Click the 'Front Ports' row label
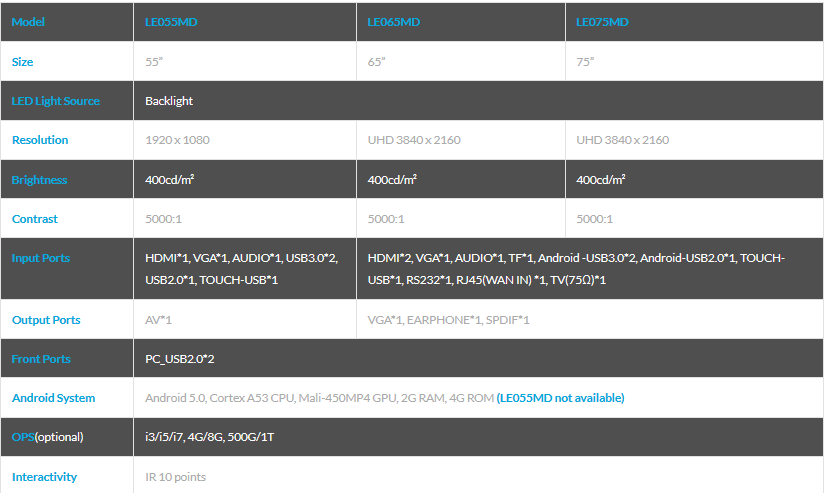Image resolution: width=824 pixels, height=493 pixels. [41, 359]
